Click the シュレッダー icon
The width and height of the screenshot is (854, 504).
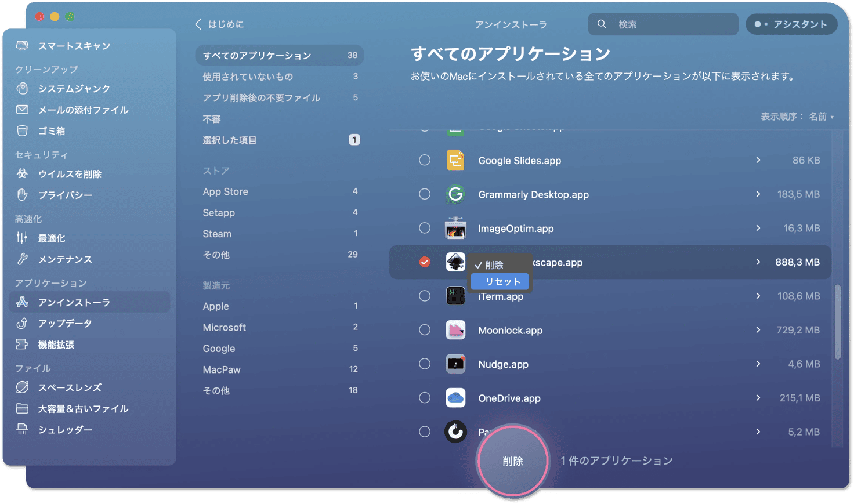pyautogui.click(x=22, y=429)
